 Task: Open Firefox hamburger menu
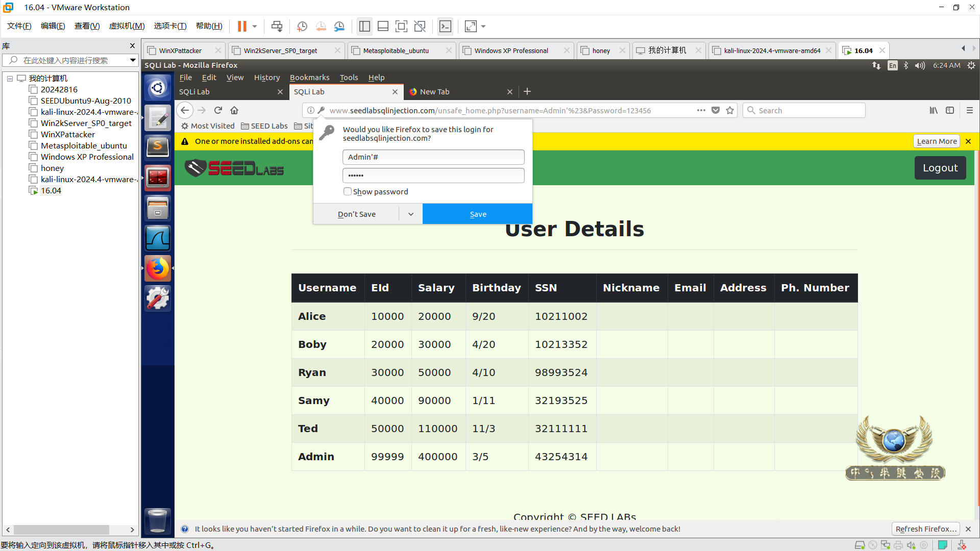pos(970,110)
